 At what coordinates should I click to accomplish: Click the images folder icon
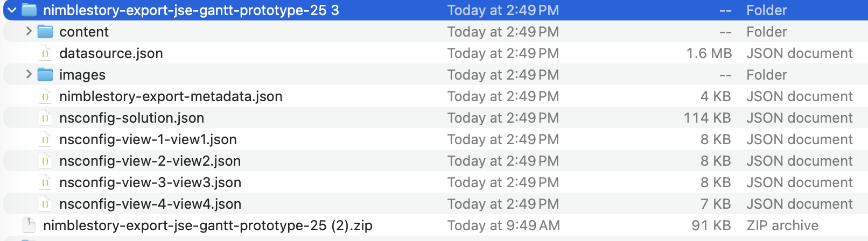coord(45,75)
